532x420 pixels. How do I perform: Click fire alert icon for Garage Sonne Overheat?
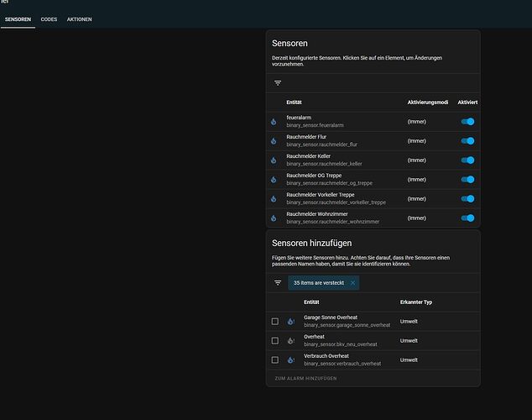(291, 321)
